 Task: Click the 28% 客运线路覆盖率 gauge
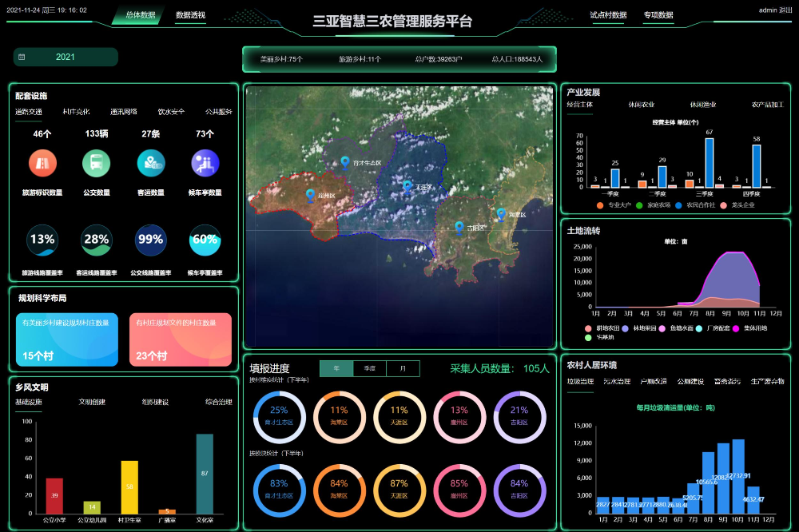pyautogui.click(x=97, y=240)
